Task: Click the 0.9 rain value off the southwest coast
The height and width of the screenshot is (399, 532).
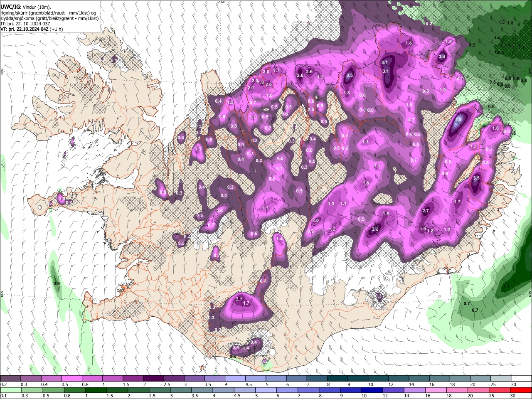Action: pyautogui.click(x=57, y=284)
